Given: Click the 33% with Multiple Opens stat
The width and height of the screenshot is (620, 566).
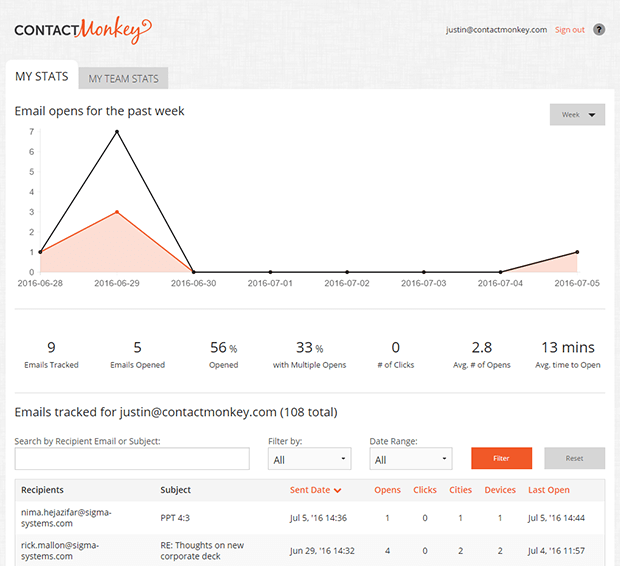Looking at the screenshot, I should 309,355.
